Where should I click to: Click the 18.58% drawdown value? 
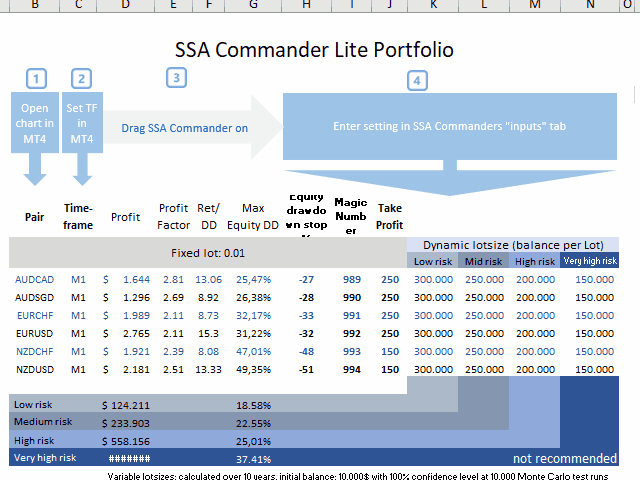[253, 405]
